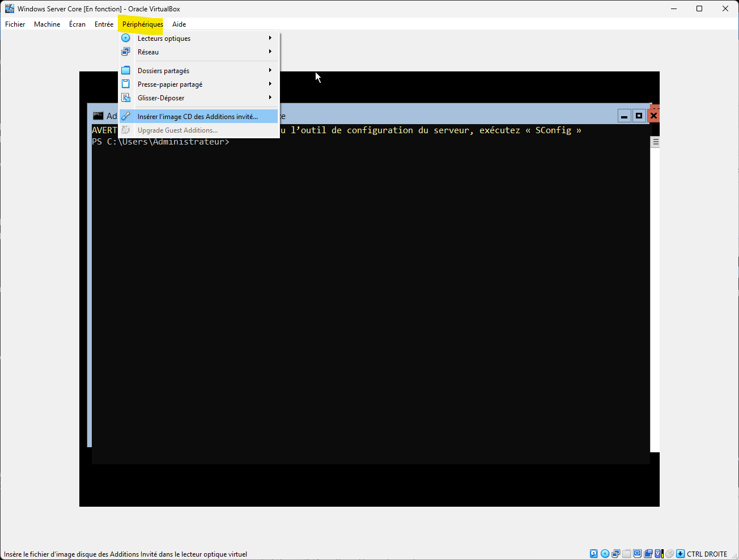
Task: Close the guest console window
Action: [653, 116]
